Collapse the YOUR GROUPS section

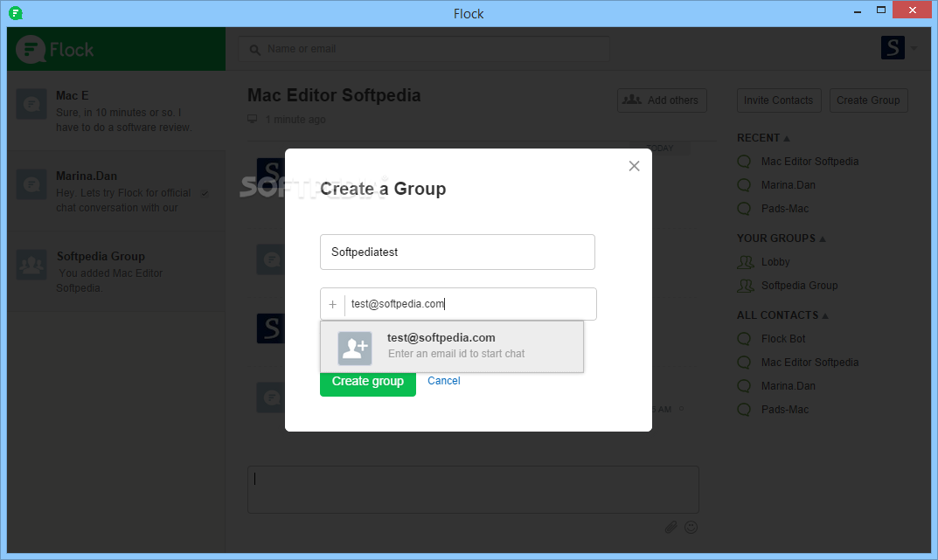[781, 239]
